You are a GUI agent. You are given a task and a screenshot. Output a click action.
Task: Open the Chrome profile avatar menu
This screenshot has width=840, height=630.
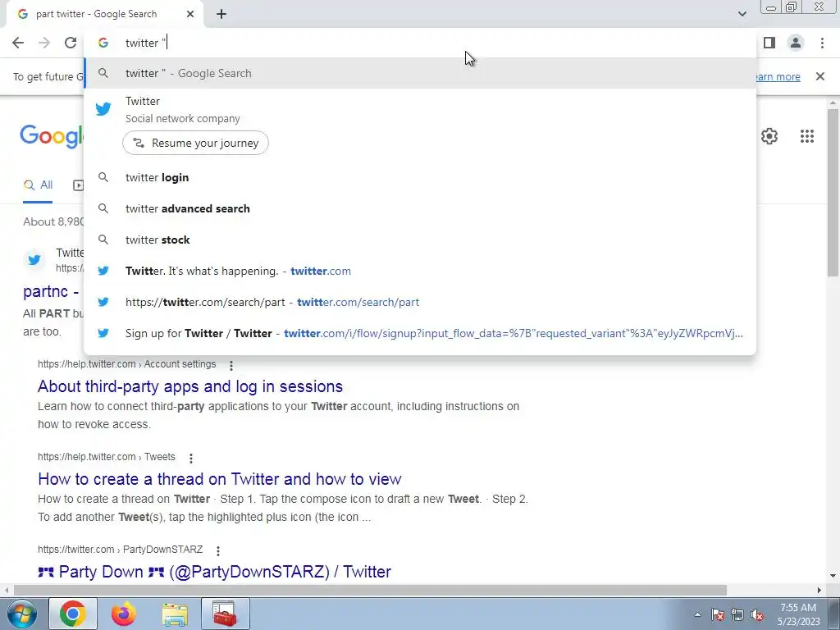(x=796, y=43)
